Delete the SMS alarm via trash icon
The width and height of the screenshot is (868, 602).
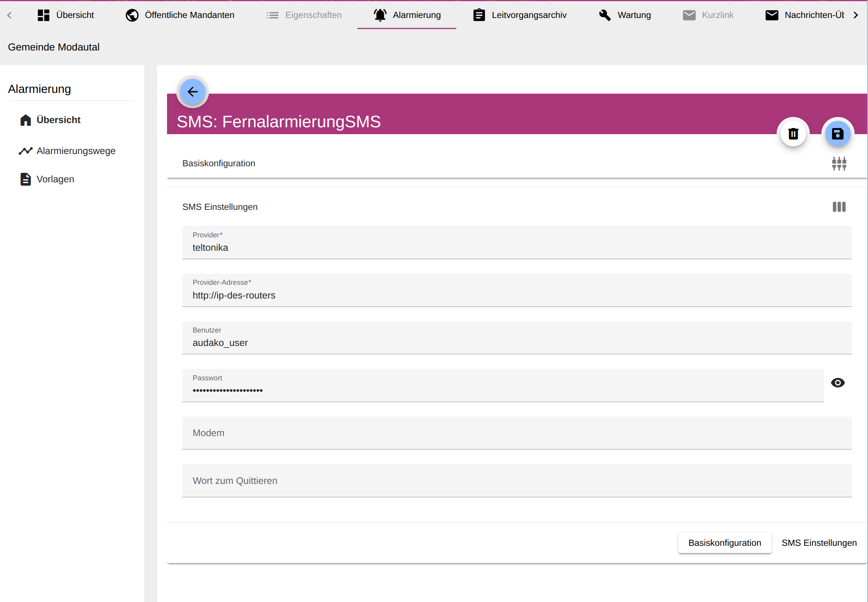click(793, 133)
